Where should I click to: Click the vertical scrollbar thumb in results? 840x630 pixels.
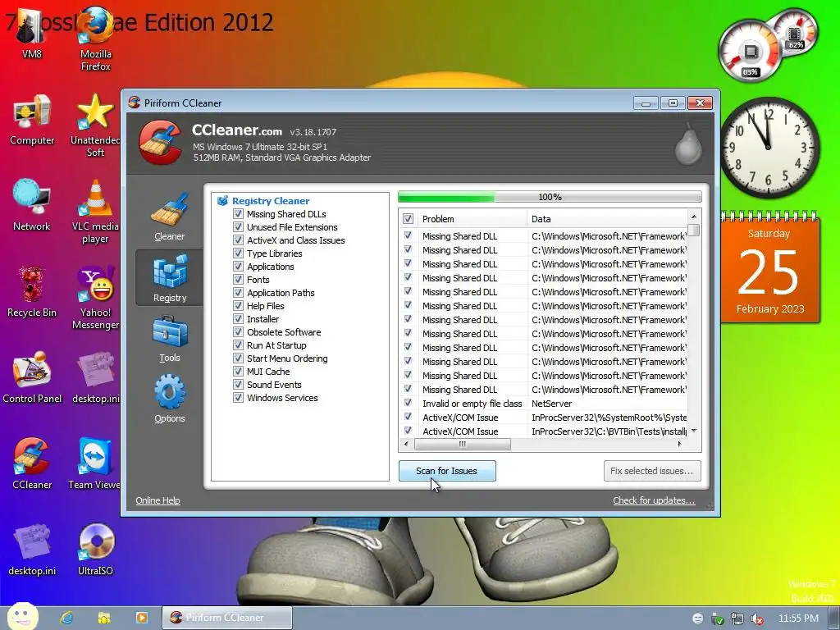(694, 230)
